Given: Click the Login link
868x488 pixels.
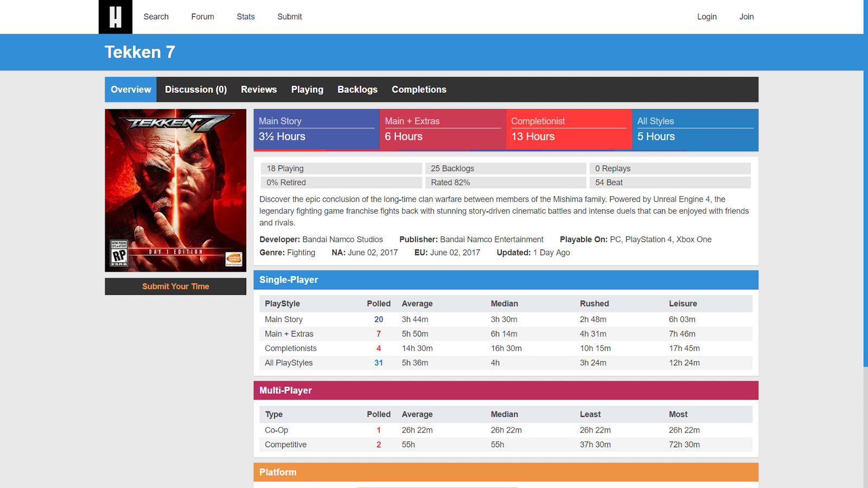Looking at the screenshot, I should 706,17.
